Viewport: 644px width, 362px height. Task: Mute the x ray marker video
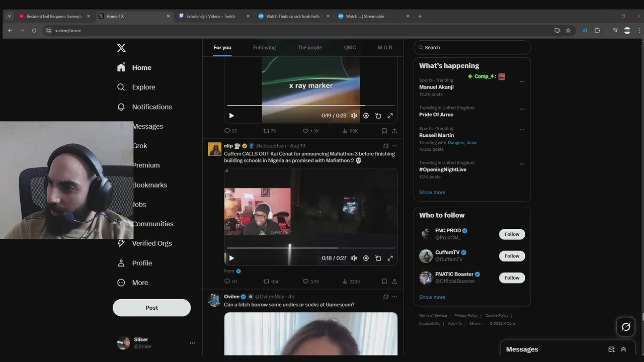click(354, 116)
